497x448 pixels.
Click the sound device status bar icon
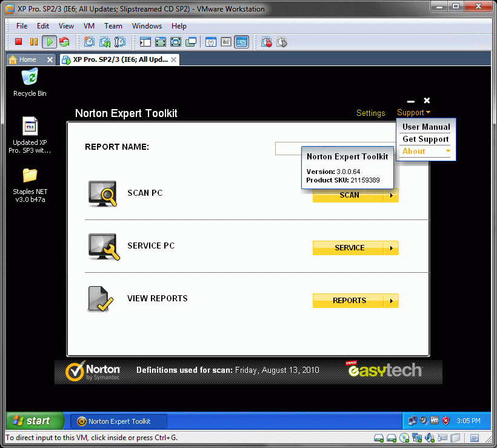click(429, 438)
